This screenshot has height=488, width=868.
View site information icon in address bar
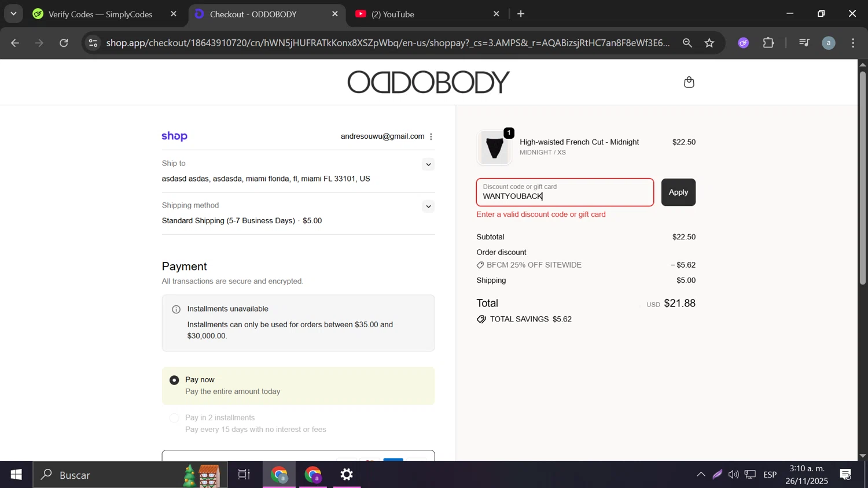[93, 43]
